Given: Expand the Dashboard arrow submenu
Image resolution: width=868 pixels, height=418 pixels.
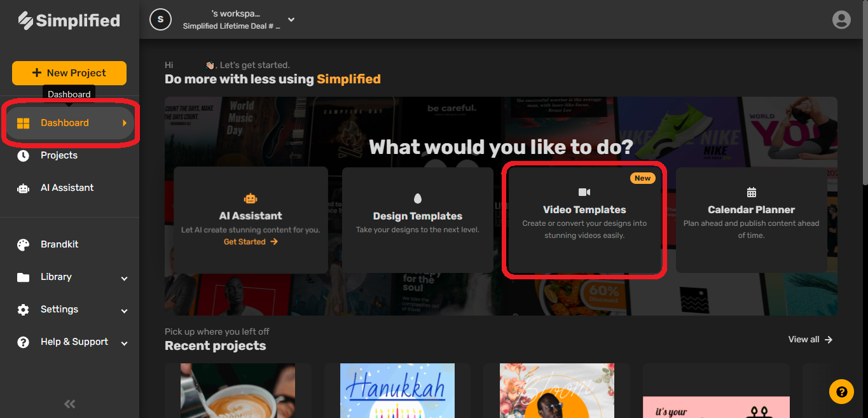Looking at the screenshot, I should click(125, 123).
